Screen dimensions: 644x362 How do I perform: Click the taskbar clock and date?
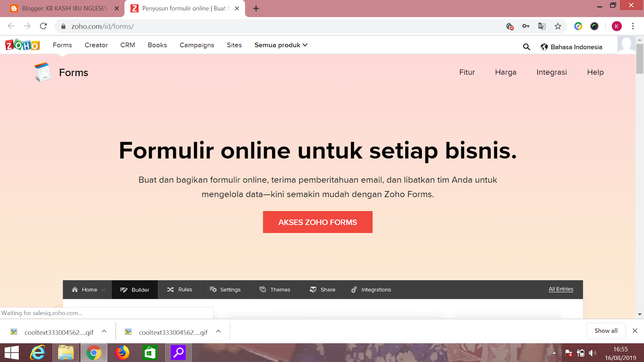pos(620,353)
